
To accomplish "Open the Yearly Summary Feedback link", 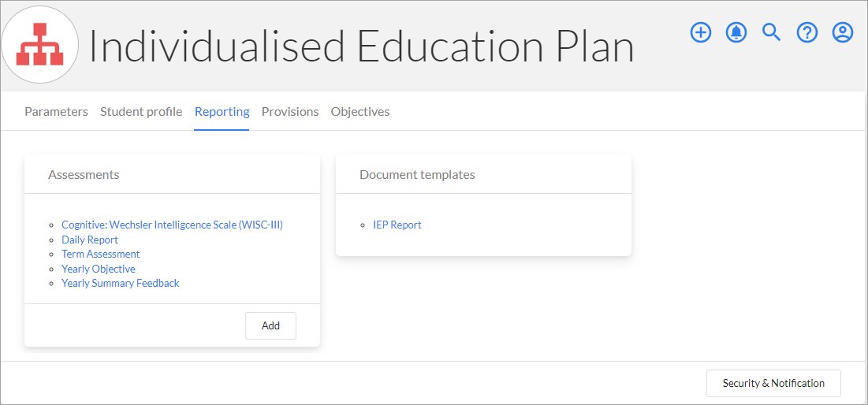I will [121, 284].
